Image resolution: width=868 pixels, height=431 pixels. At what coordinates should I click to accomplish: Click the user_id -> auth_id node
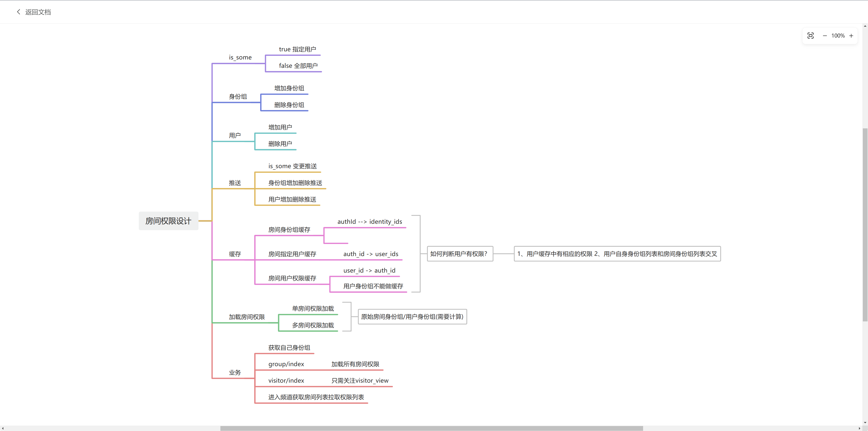369,271
